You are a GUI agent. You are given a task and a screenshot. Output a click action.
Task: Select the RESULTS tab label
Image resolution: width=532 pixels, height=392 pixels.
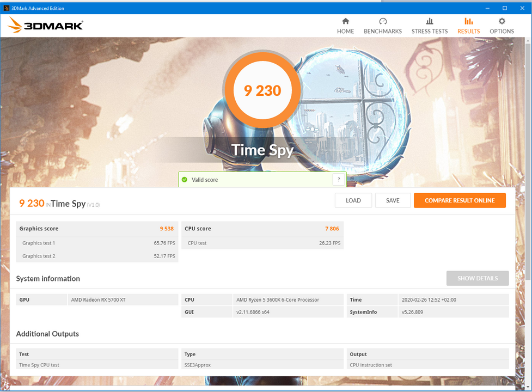click(x=468, y=31)
